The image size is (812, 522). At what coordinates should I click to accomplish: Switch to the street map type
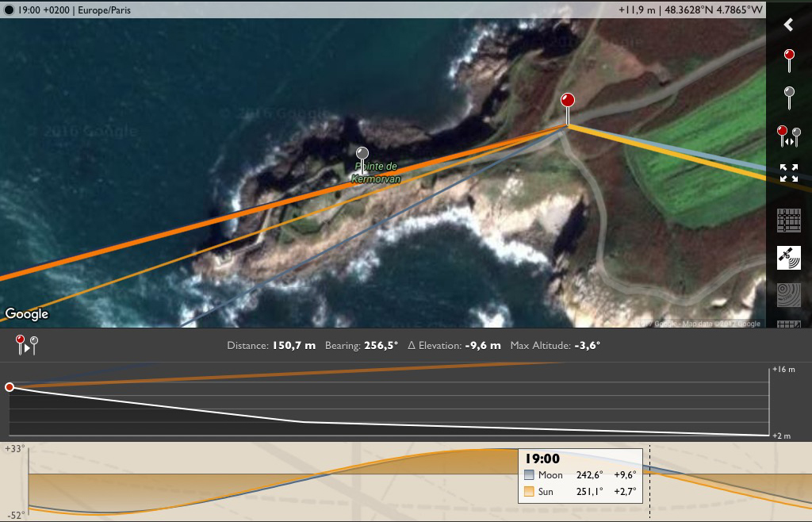pyautogui.click(x=789, y=220)
